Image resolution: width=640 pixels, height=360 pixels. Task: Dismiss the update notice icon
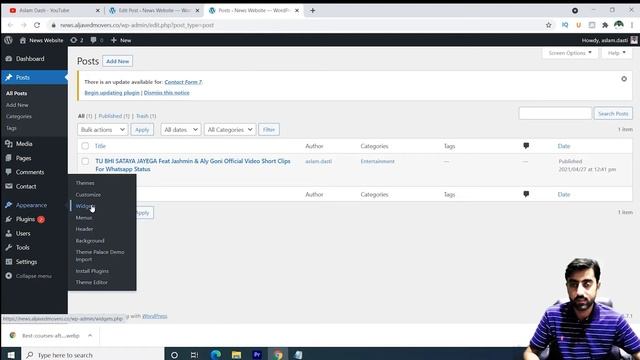[624, 79]
